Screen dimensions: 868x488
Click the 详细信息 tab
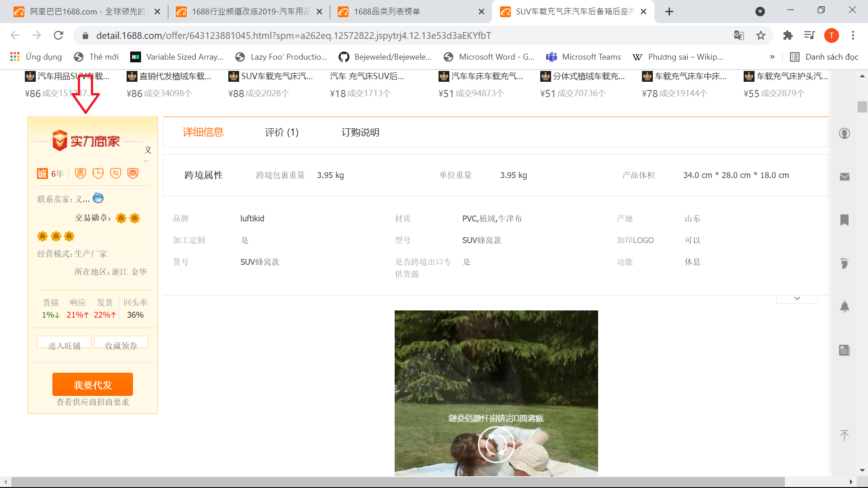(x=203, y=132)
